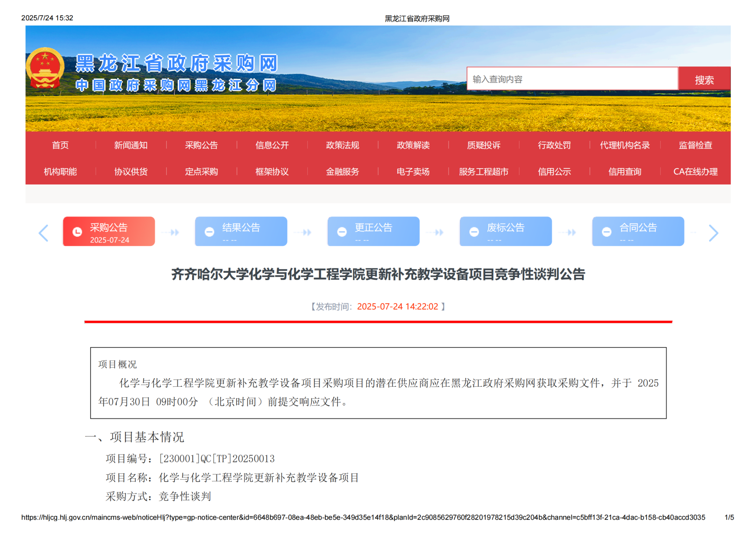Open 服务工程超市 navigation link
Image resolution: width=756 pixels, height=534 pixels.
[484, 172]
